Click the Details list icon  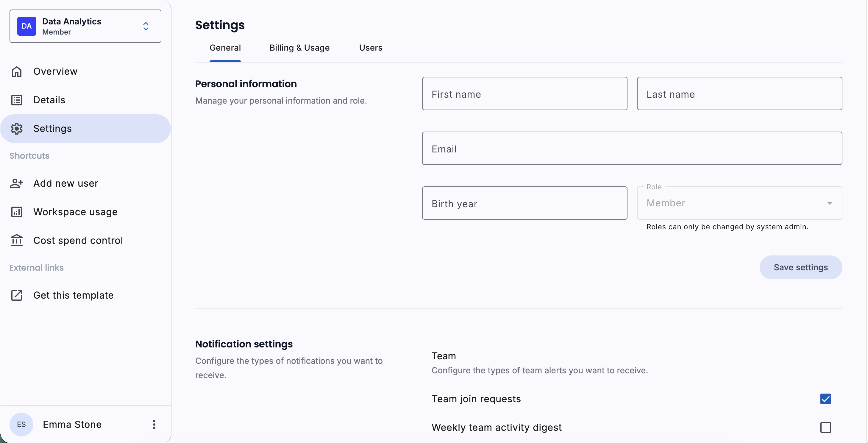16,100
